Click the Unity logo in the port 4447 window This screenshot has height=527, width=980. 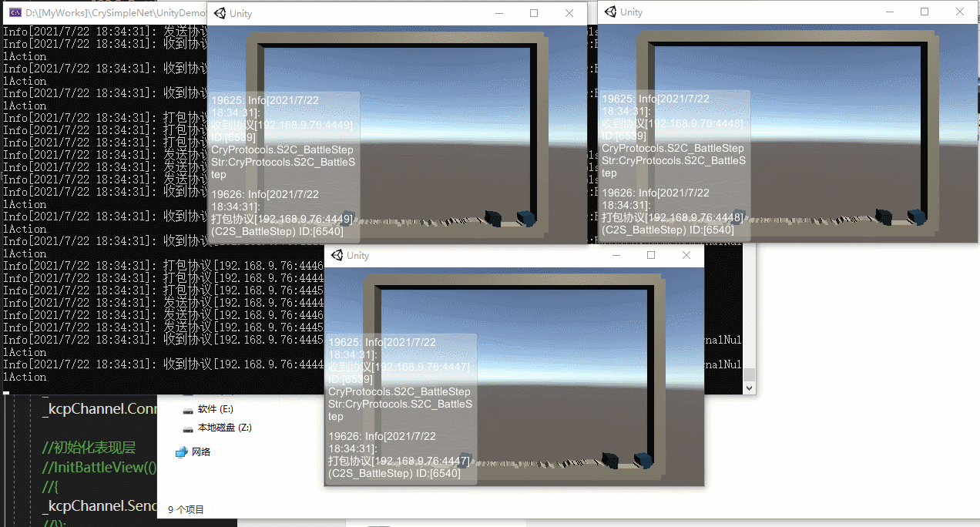[x=337, y=255]
